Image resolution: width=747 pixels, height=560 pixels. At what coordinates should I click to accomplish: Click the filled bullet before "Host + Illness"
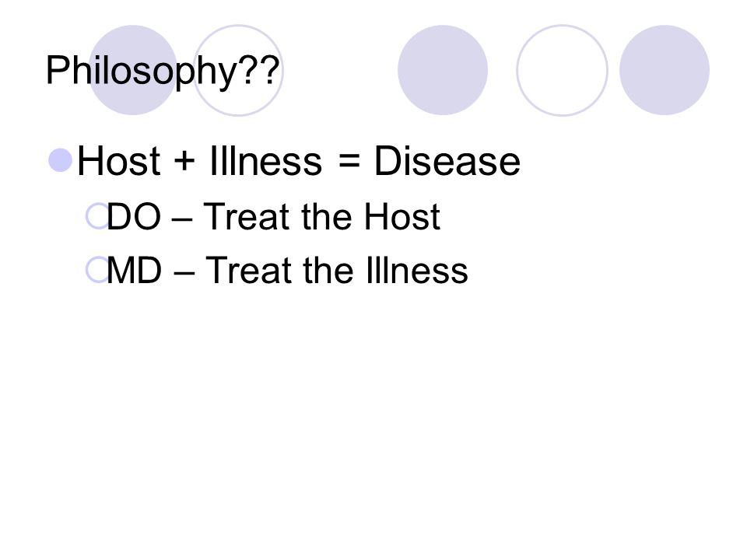[x=61, y=160]
